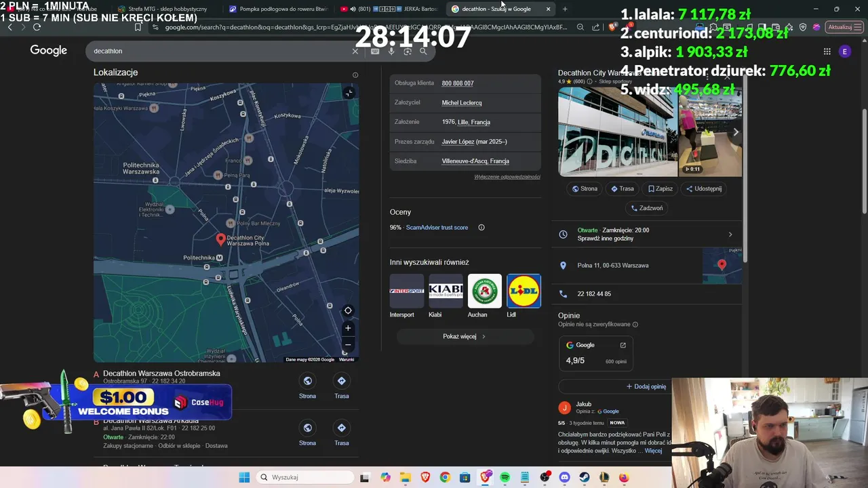The width and height of the screenshot is (868, 488).
Task: Expand the map to full view
Action: (348, 94)
